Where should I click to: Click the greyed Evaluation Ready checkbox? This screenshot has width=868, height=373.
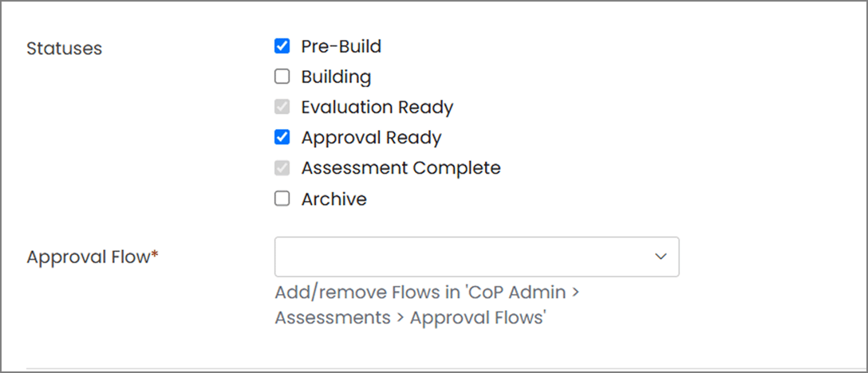coord(282,108)
